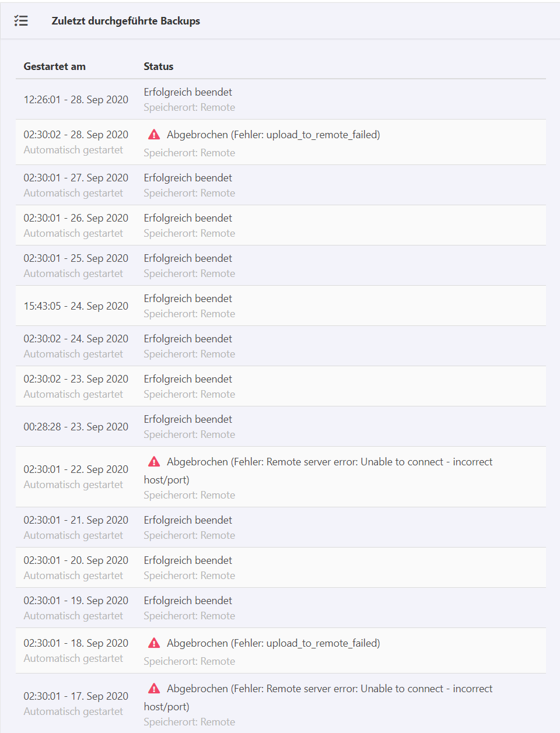Screen dimensions: 560x733
Task: Click warning icon for 28. Sep aborted backup
Action: click(154, 135)
